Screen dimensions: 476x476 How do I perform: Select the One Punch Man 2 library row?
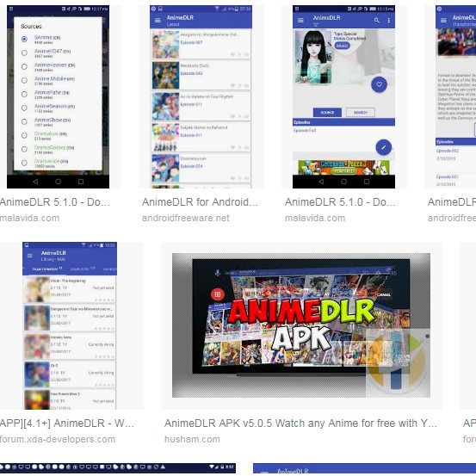[x=70, y=399]
